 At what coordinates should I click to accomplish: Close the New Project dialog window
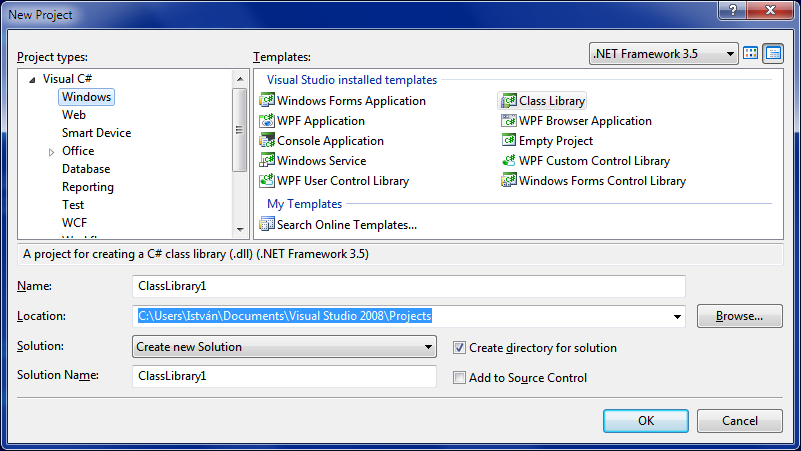pos(770,10)
